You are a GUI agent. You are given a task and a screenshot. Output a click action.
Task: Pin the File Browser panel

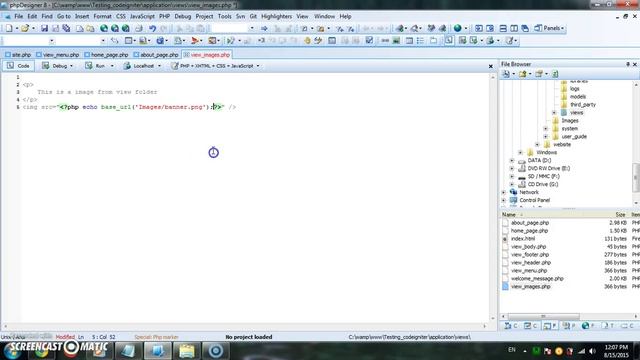click(x=628, y=64)
